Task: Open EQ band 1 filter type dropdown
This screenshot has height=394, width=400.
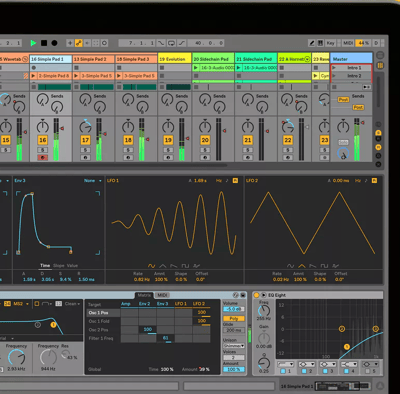Action: (x=286, y=364)
